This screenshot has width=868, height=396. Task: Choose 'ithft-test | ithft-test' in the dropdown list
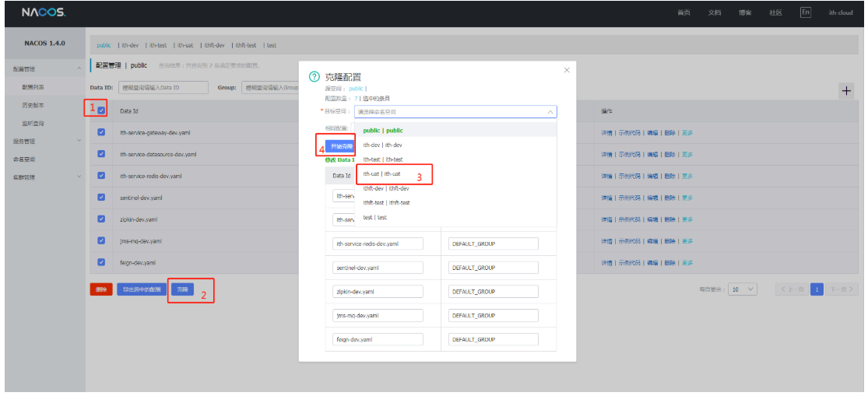point(455,202)
